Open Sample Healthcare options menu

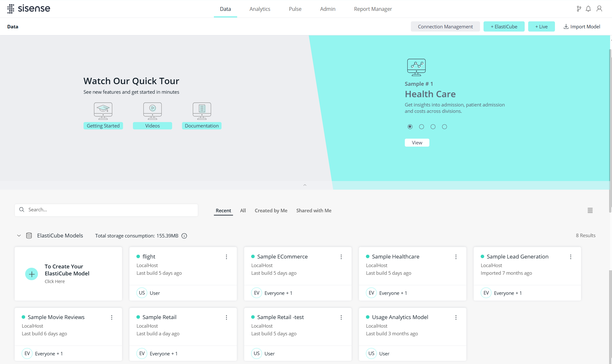(x=456, y=257)
